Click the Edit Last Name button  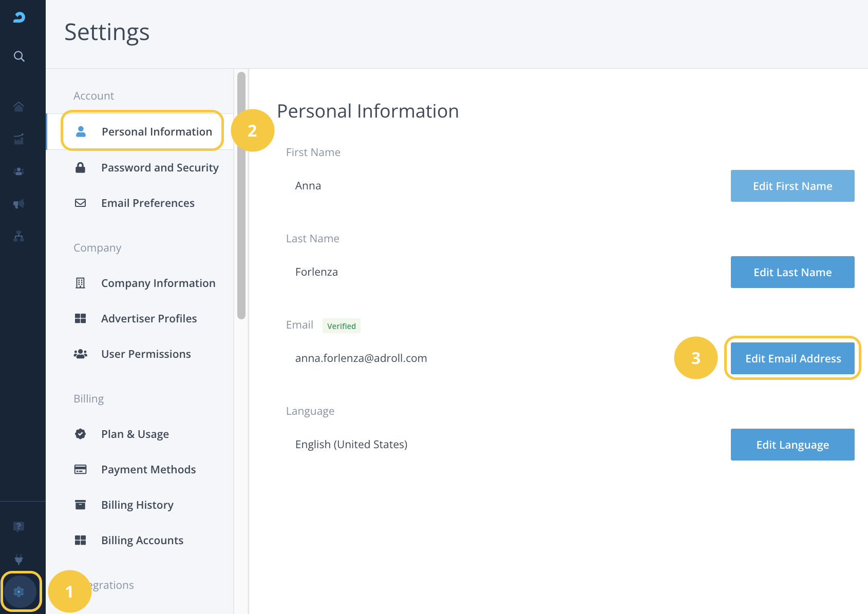pyautogui.click(x=792, y=272)
